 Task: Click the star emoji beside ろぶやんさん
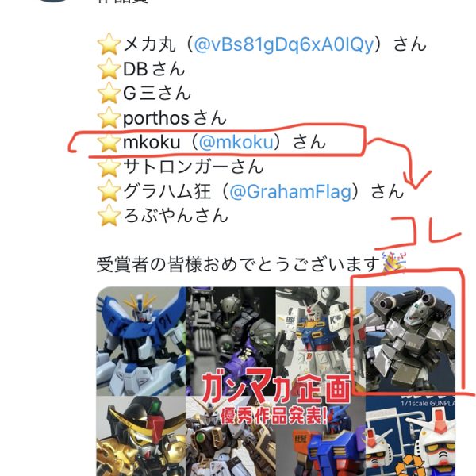point(109,216)
